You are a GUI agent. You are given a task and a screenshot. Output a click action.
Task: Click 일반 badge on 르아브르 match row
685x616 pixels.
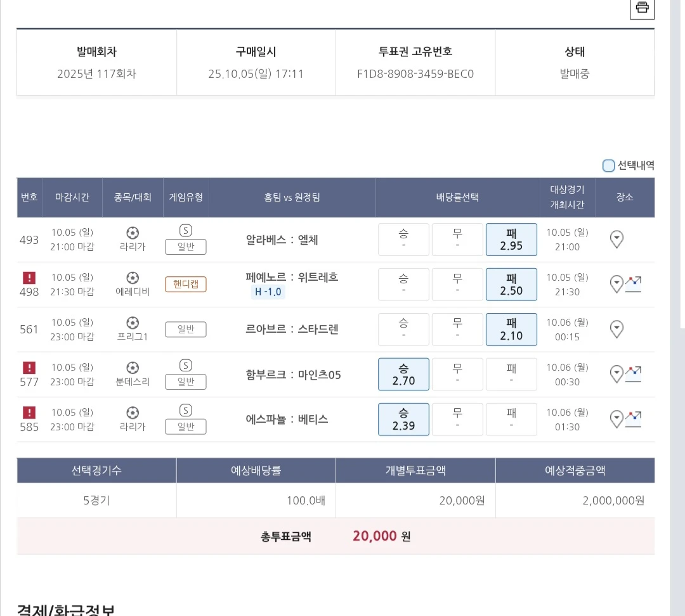(x=186, y=330)
